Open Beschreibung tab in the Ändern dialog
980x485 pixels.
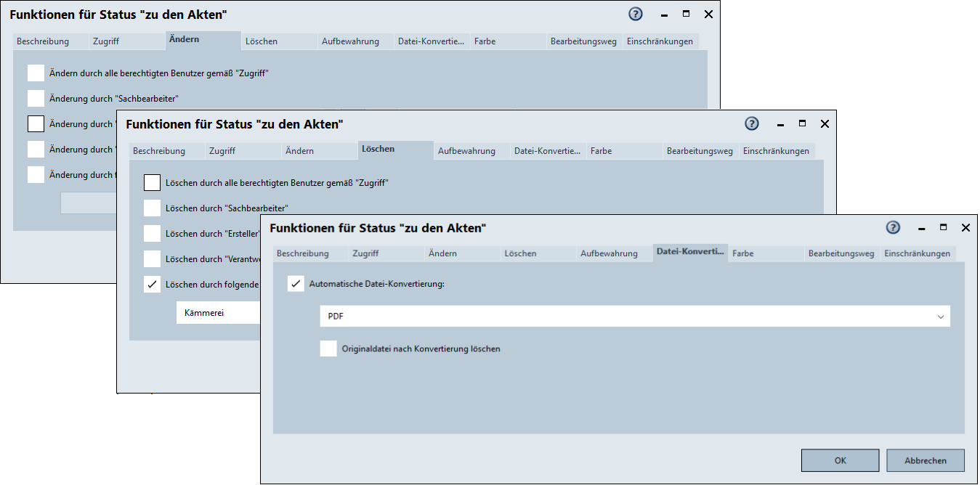coord(43,41)
